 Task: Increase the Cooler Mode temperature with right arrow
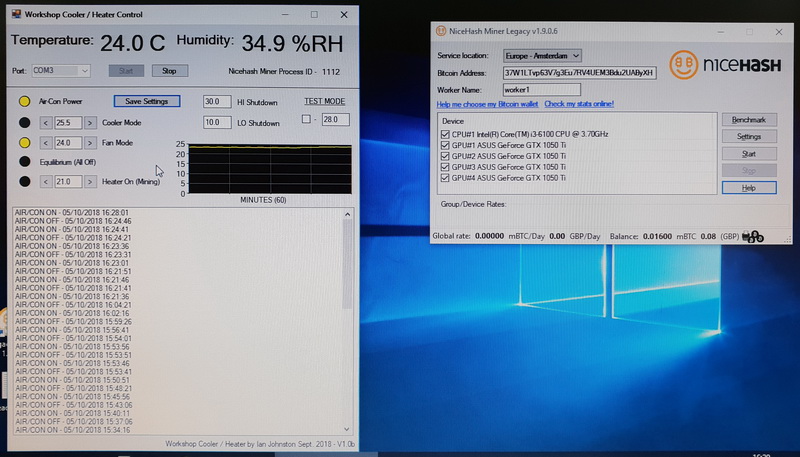(x=90, y=122)
